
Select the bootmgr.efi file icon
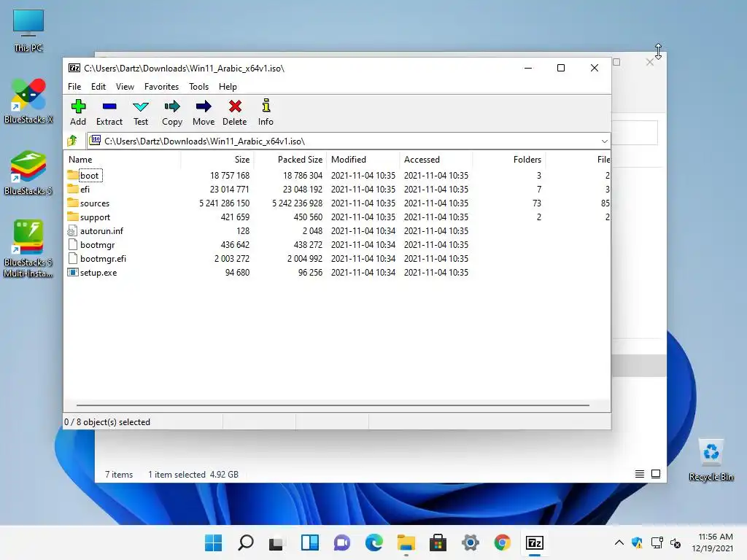click(72, 259)
